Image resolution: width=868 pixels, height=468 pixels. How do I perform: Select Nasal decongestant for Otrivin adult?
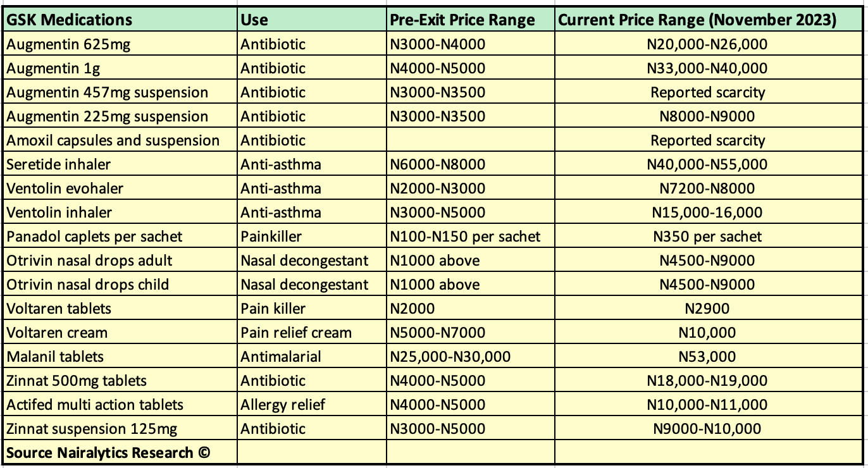(x=312, y=261)
